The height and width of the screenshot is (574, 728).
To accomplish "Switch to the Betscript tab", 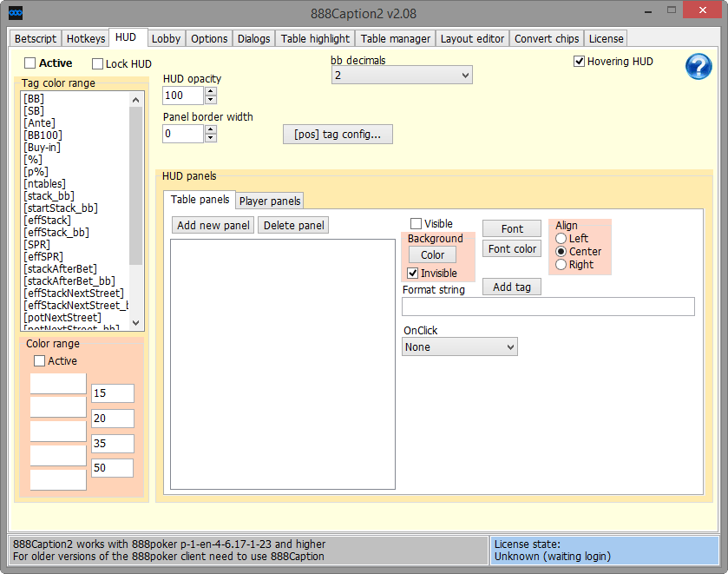I will tap(36, 38).
